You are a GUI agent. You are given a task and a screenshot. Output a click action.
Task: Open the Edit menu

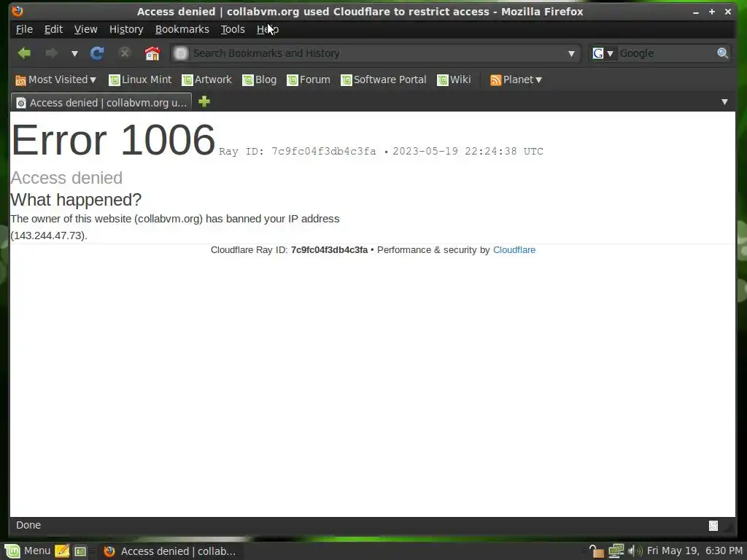click(53, 29)
